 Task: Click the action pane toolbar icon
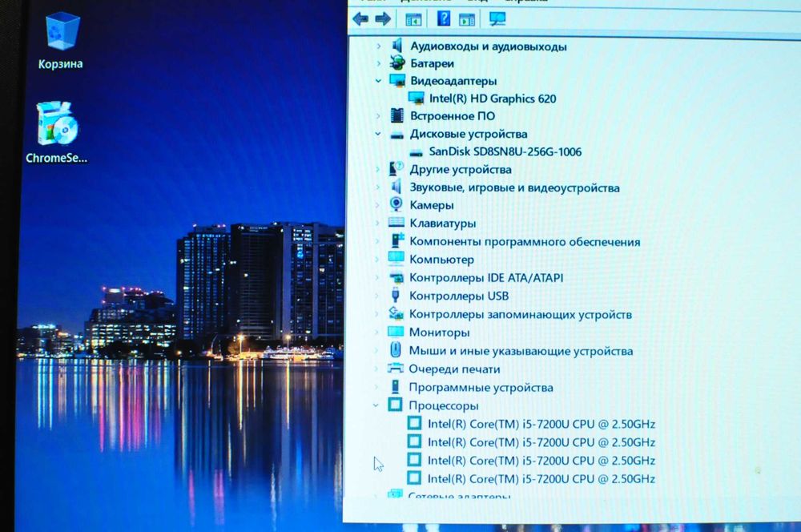tap(466, 19)
